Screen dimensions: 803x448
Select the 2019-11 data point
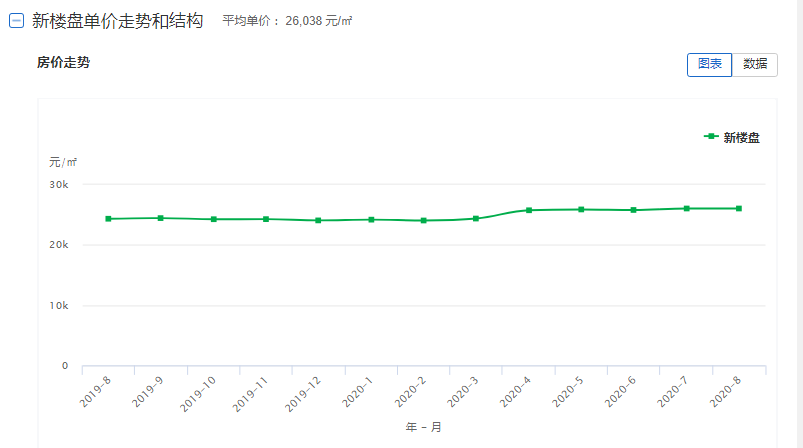point(266,219)
